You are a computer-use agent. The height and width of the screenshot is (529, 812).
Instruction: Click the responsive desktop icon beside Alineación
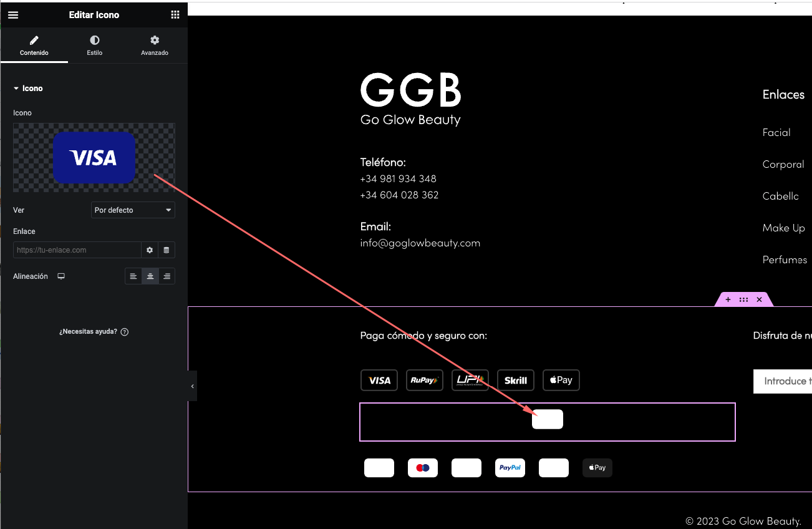[x=61, y=276]
